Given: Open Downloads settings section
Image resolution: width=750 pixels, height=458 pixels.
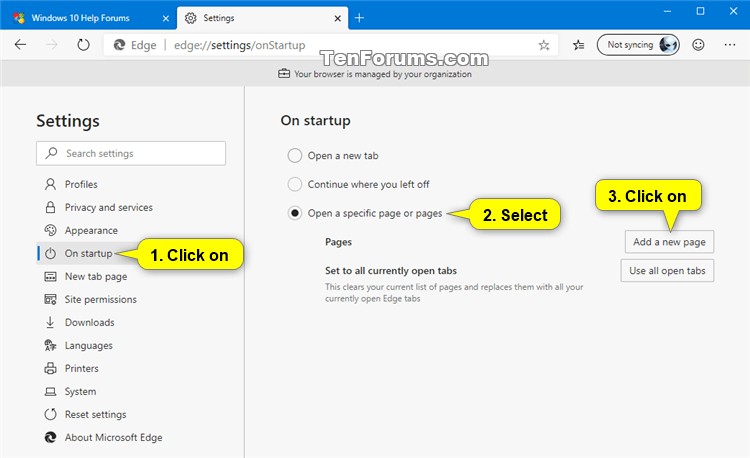Looking at the screenshot, I should click(89, 322).
